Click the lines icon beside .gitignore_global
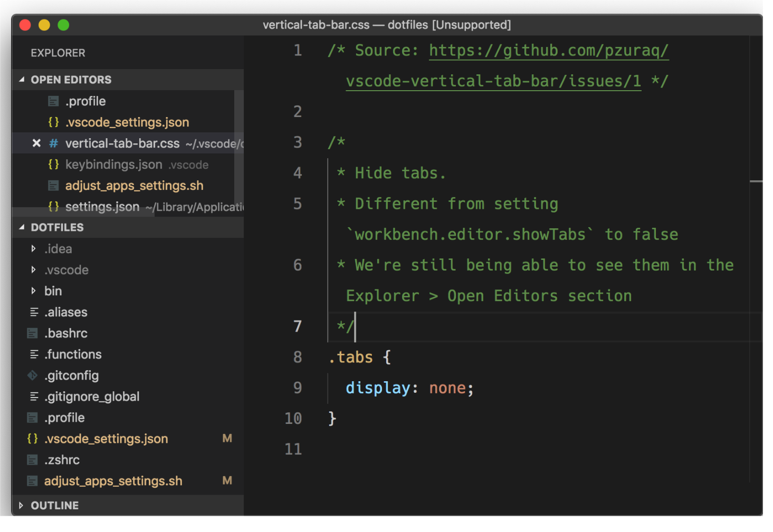This screenshot has width=773, height=532. pyautogui.click(x=34, y=396)
